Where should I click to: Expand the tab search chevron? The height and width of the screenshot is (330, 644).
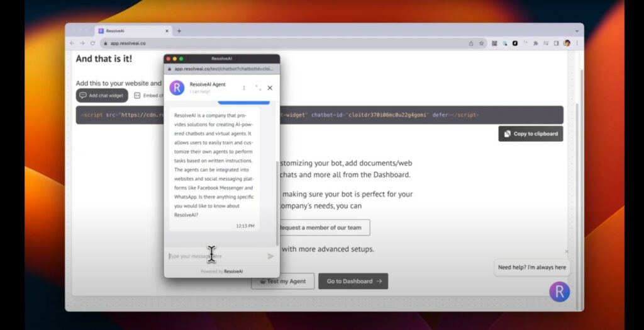coord(577,31)
